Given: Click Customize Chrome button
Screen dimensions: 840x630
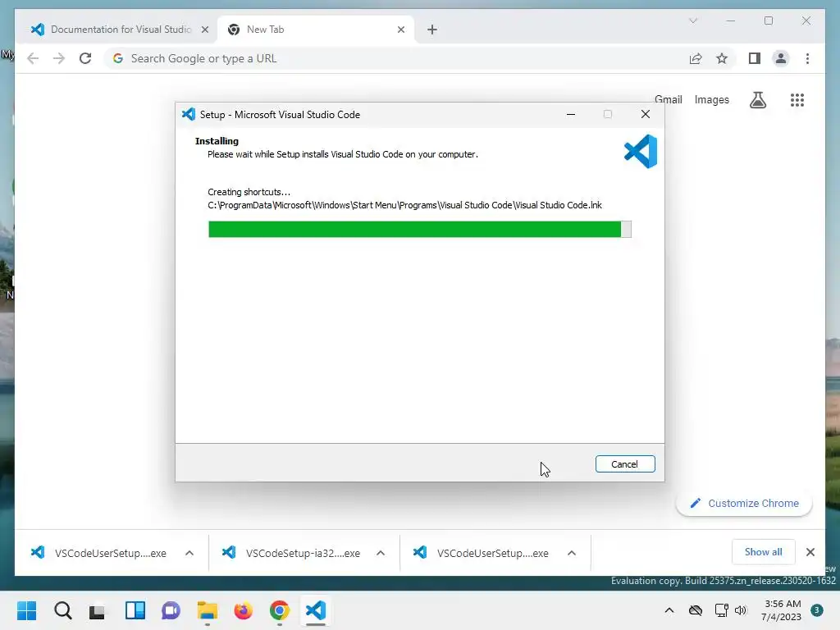Looking at the screenshot, I should (x=744, y=503).
